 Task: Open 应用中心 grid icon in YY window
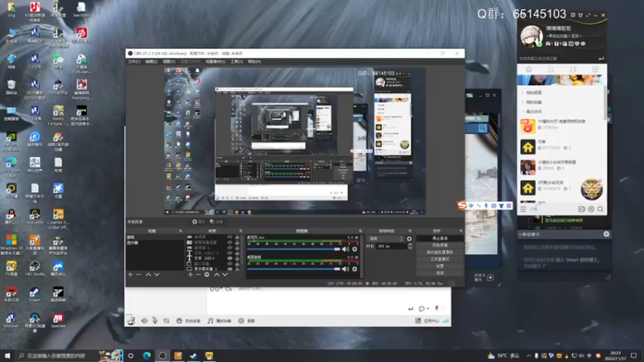click(x=418, y=320)
